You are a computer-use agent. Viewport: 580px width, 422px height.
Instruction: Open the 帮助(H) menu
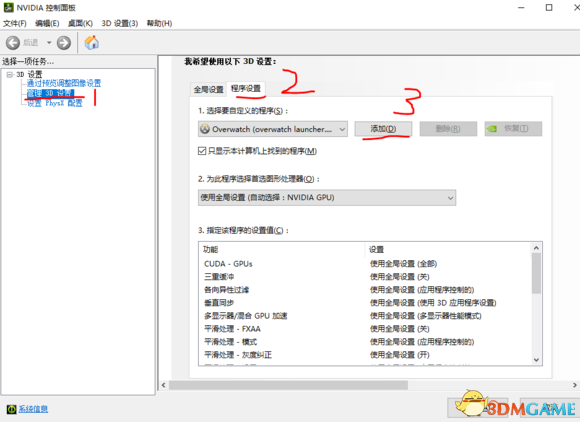(159, 23)
